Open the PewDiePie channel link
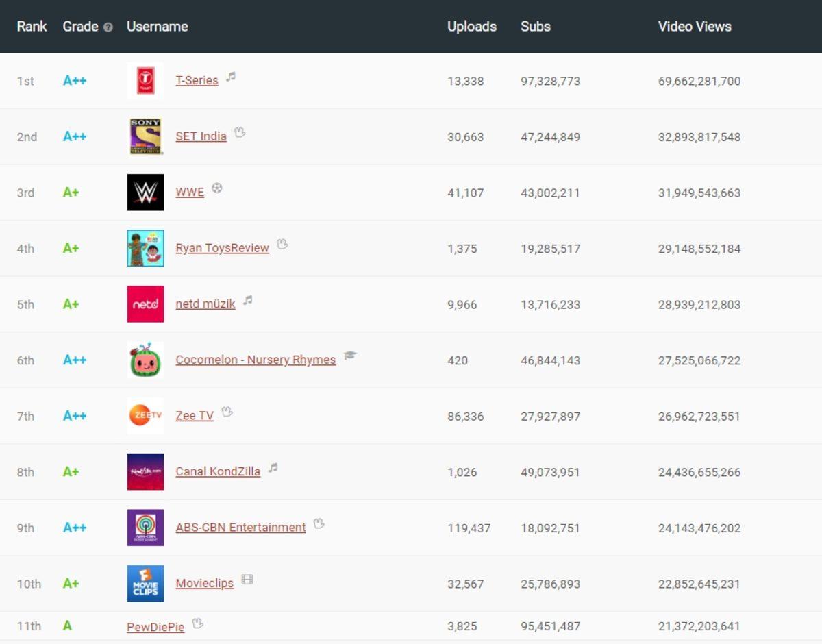 (x=155, y=626)
